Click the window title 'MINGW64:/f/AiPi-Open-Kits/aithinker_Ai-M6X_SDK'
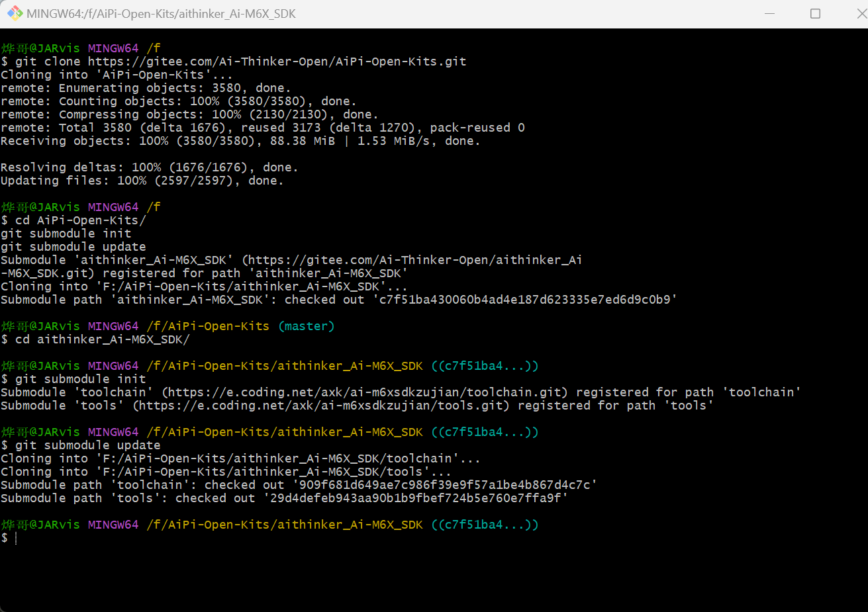The height and width of the screenshot is (612, 868). [x=161, y=14]
